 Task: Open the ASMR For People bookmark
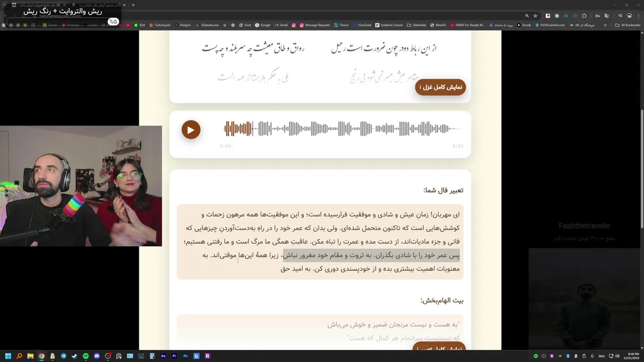click(467, 25)
